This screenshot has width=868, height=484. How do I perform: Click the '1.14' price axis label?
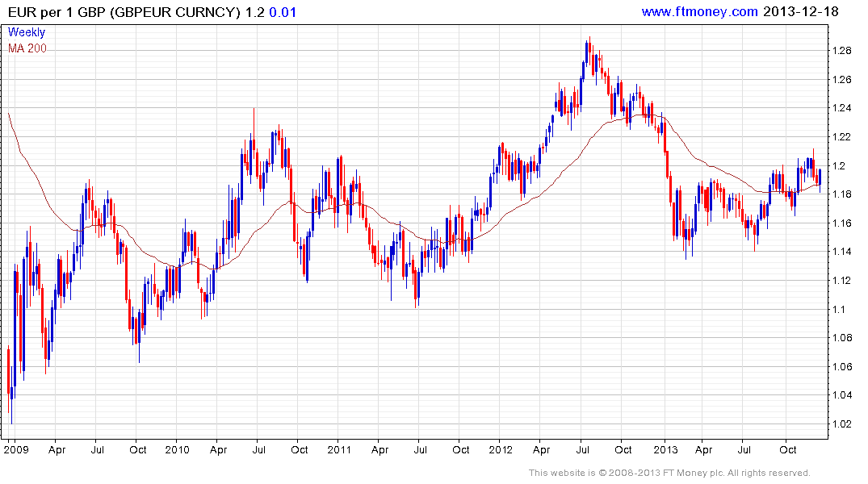pyautogui.click(x=841, y=252)
